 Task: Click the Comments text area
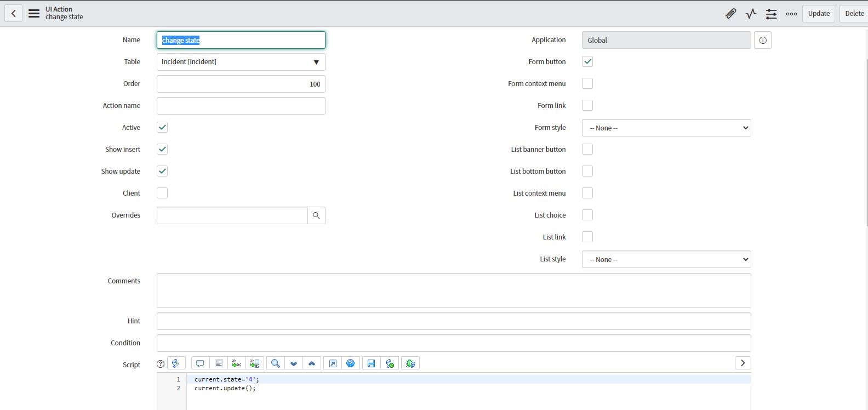pyautogui.click(x=454, y=291)
